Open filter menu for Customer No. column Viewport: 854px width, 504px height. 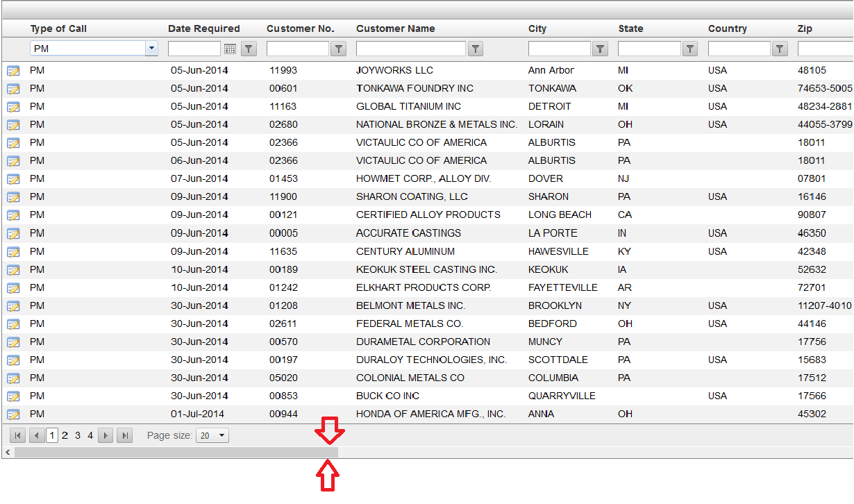coord(338,49)
